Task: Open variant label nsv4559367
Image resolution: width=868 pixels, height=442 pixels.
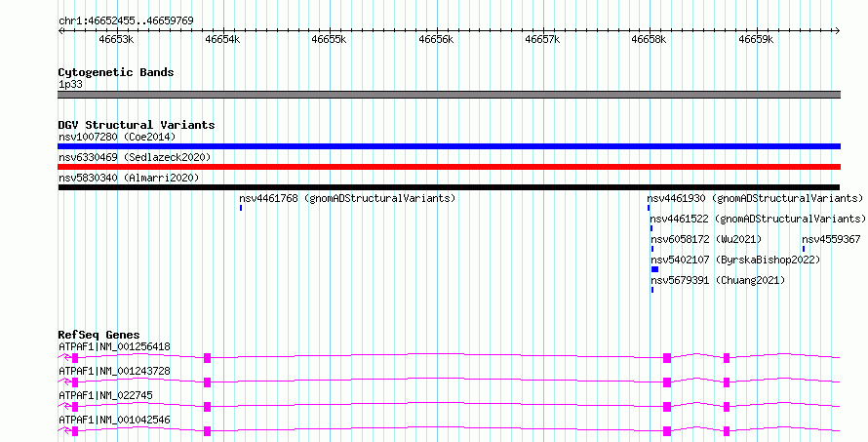Action: [x=831, y=239]
